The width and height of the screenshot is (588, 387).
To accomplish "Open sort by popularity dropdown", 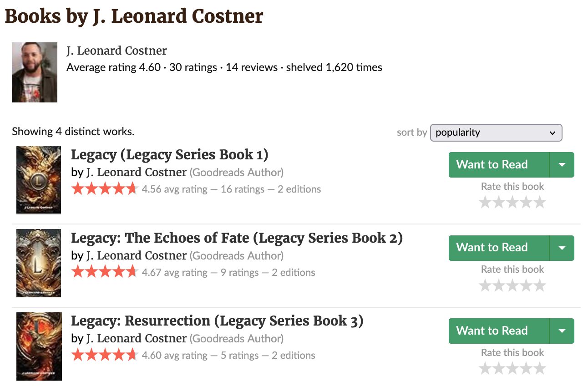I will [496, 132].
